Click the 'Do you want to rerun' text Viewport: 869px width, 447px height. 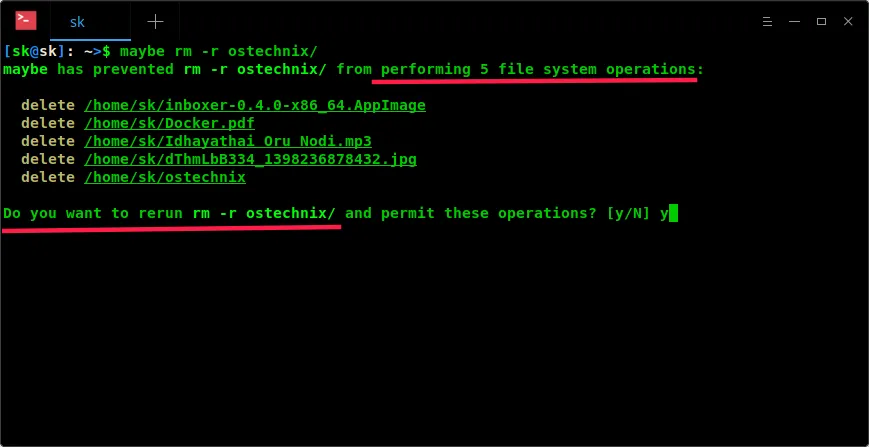80,213
